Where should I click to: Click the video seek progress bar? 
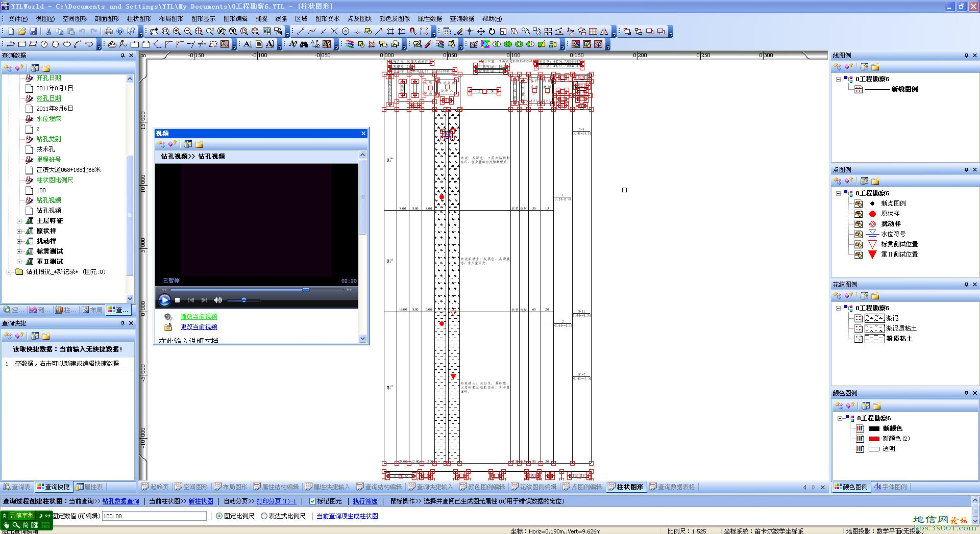click(x=257, y=290)
